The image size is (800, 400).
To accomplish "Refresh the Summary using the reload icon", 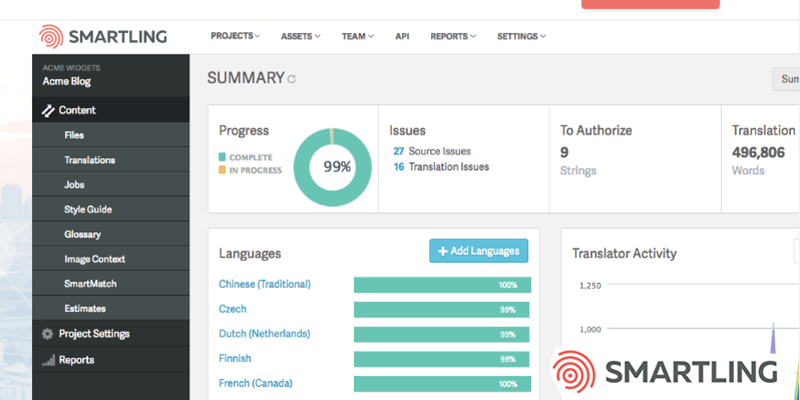I will coord(291,79).
